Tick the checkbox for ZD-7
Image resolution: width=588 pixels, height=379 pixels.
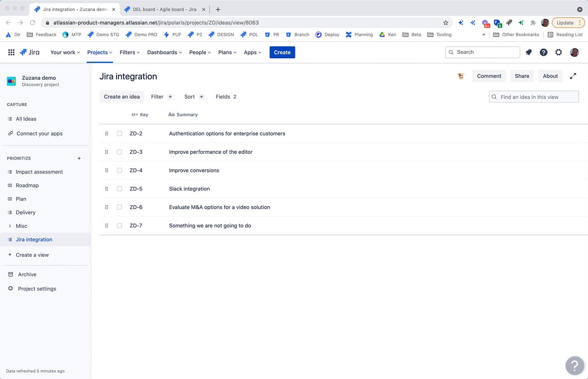tap(119, 225)
